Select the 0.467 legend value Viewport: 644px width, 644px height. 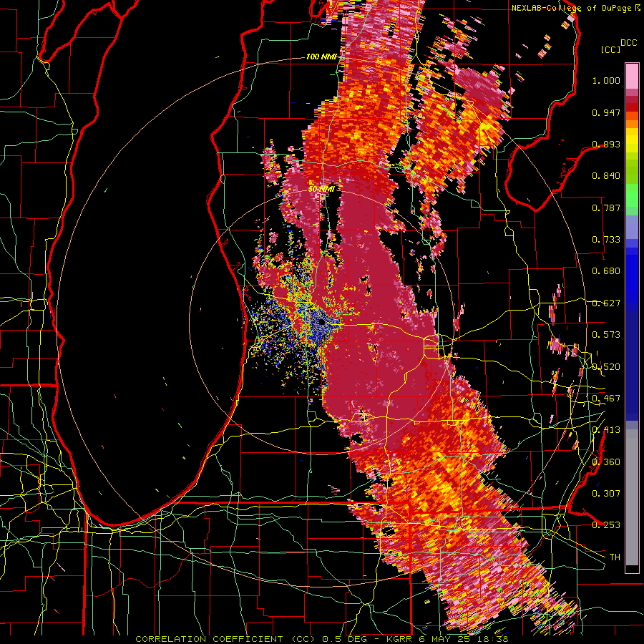coord(606,399)
